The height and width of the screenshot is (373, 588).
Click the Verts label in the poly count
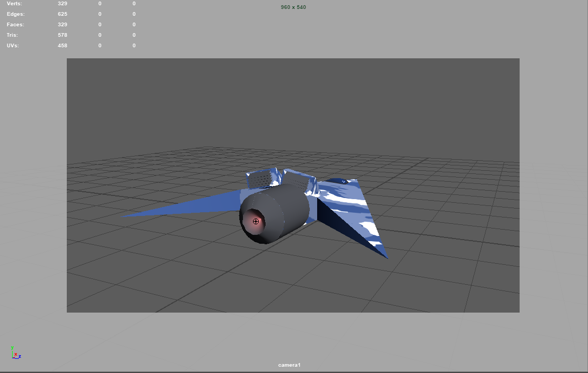[14, 3]
